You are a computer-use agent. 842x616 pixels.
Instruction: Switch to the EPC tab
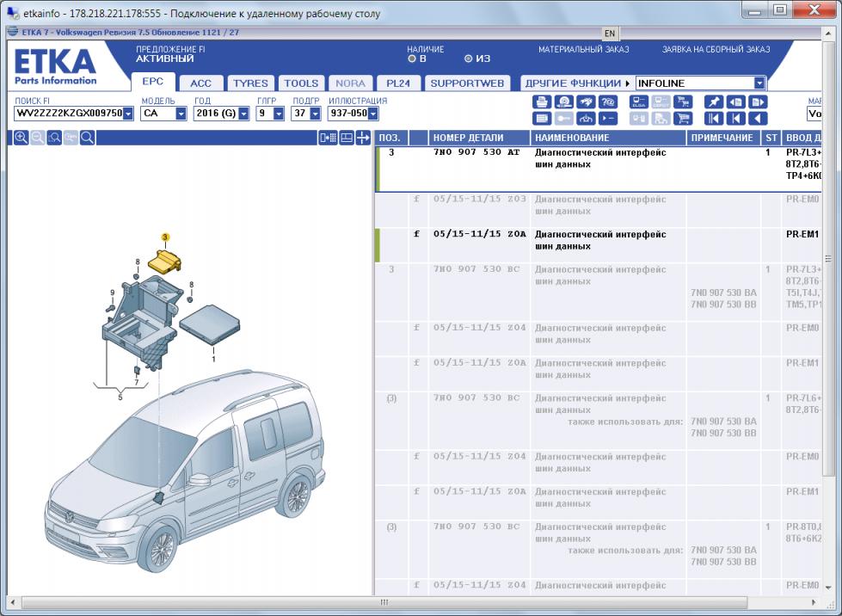(x=153, y=82)
